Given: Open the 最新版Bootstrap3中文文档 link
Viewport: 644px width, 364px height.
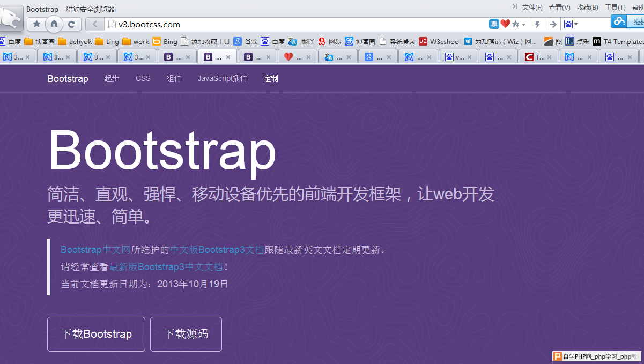Looking at the screenshot, I should pyautogui.click(x=166, y=267).
